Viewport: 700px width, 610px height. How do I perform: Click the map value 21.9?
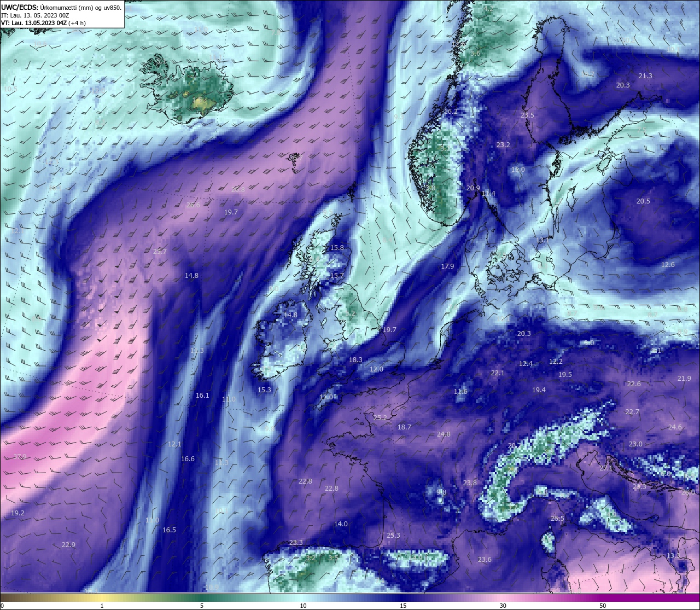click(685, 379)
